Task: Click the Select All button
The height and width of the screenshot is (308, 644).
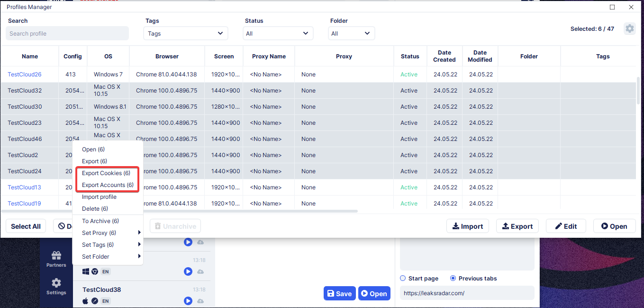Action: pos(26,226)
